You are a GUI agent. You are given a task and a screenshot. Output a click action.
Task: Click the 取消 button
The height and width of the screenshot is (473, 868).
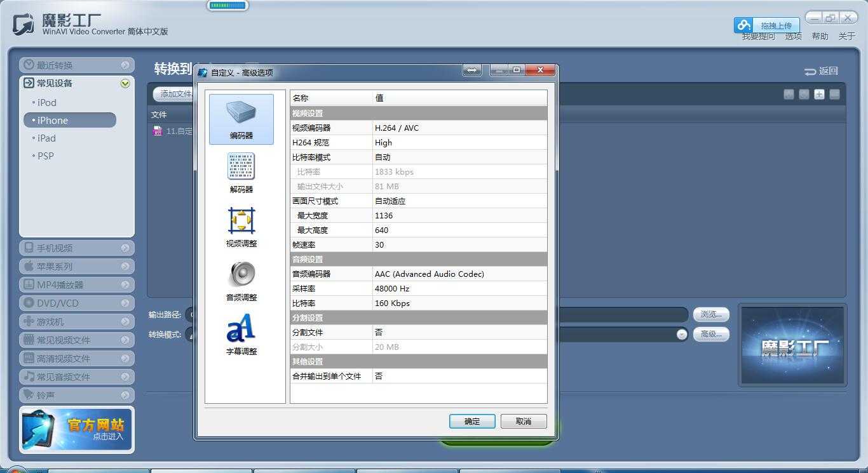pyautogui.click(x=524, y=421)
